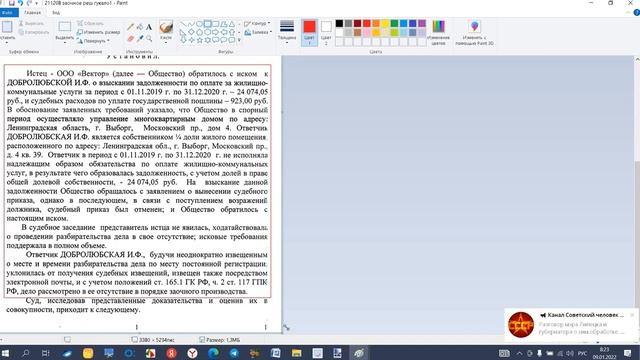This screenshot has height=360, width=640.
Task: Expand the Shapes gallery more arrow
Action: [239, 40]
